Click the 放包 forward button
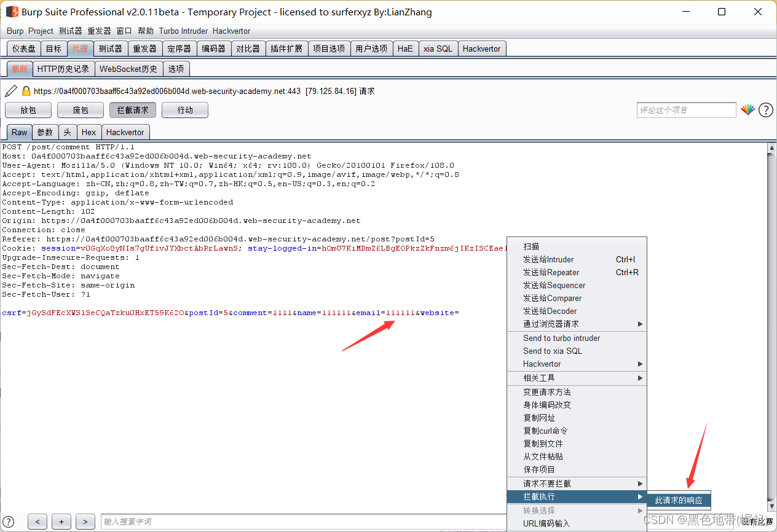 pyautogui.click(x=28, y=110)
